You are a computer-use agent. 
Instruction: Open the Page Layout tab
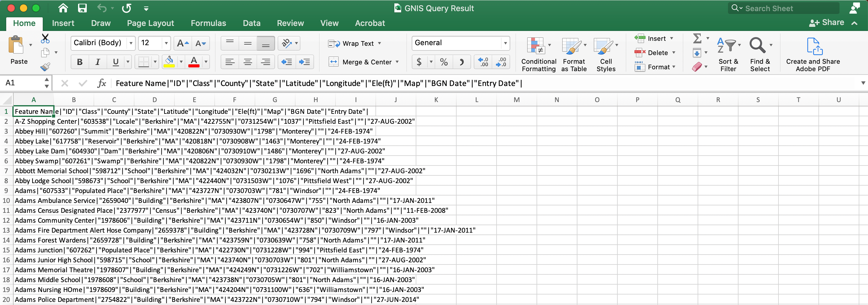click(150, 23)
